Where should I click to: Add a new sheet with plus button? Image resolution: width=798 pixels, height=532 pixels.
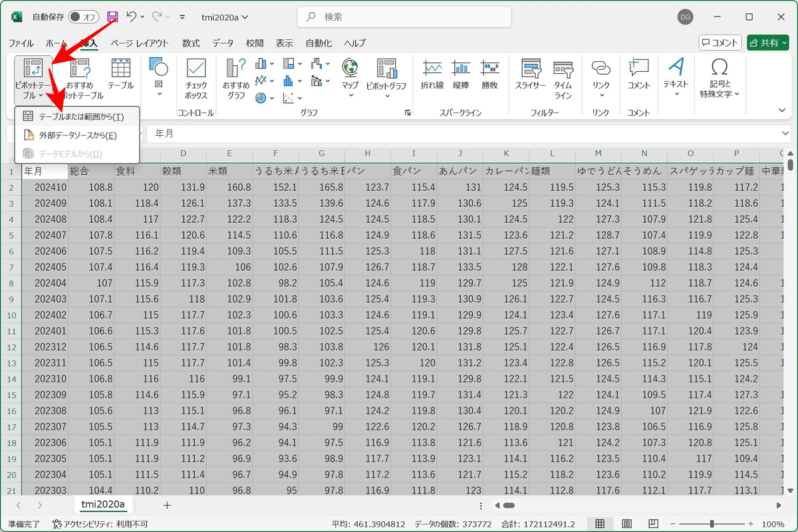pyautogui.click(x=167, y=505)
